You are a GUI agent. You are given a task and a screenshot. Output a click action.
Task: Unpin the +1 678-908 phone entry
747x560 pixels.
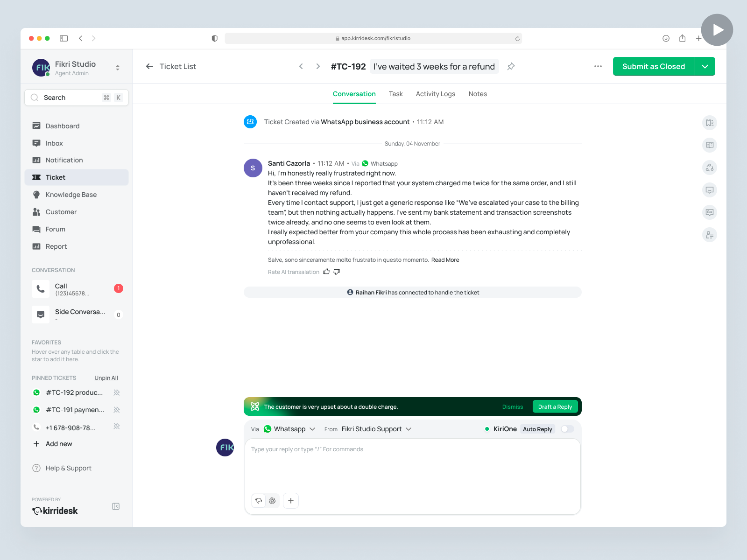[x=117, y=427]
